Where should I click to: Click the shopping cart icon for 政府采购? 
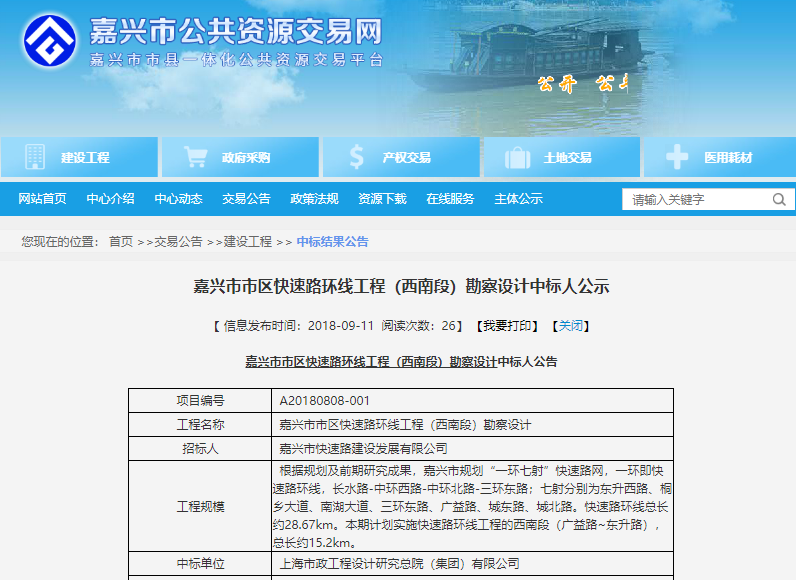196,157
